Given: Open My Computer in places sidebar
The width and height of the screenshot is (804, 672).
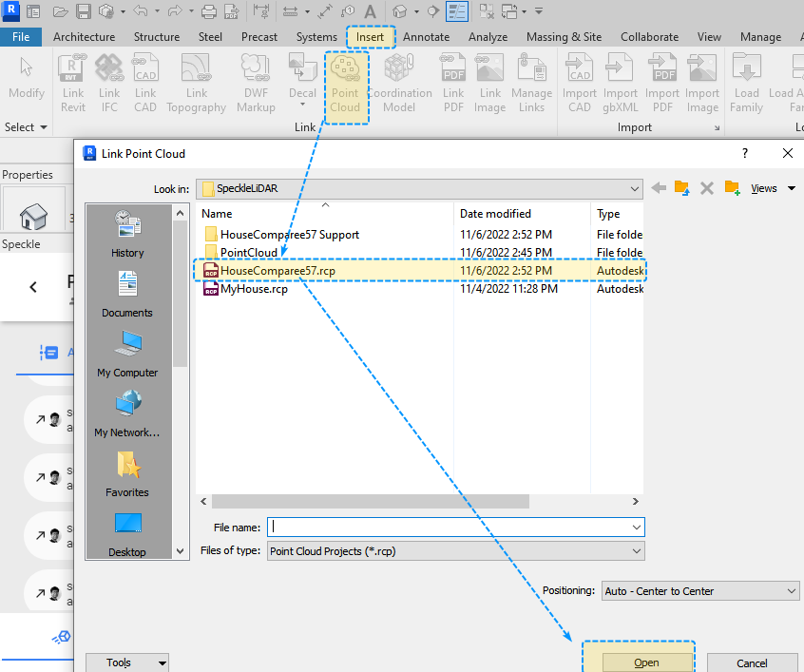Looking at the screenshot, I should (127, 354).
